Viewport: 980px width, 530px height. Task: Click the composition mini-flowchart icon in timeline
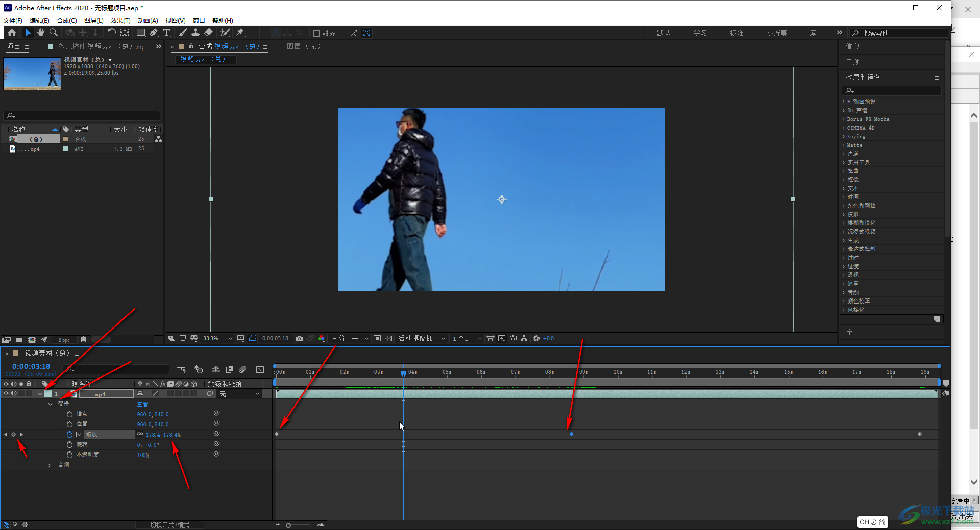click(x=182, y=369)
